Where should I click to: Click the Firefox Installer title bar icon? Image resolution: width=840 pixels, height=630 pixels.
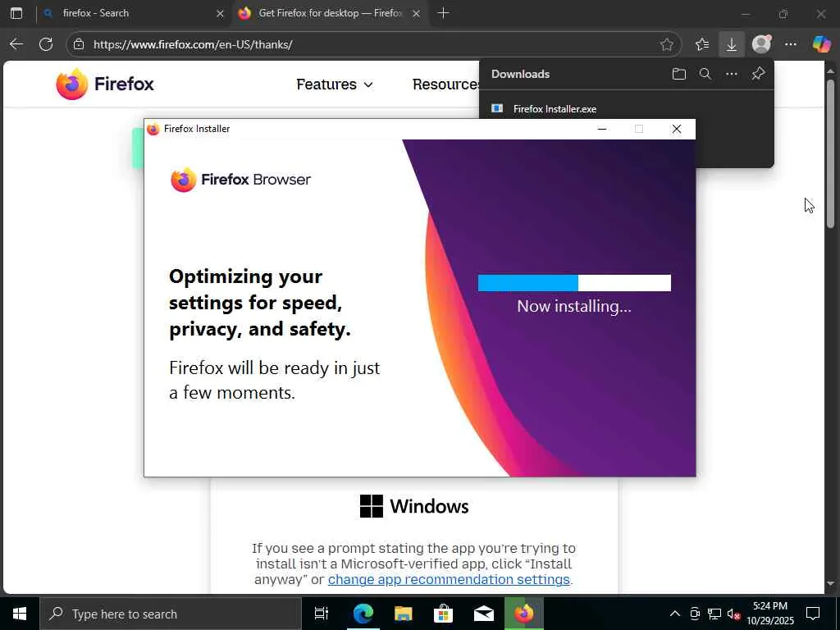click(x=153, y=129)
